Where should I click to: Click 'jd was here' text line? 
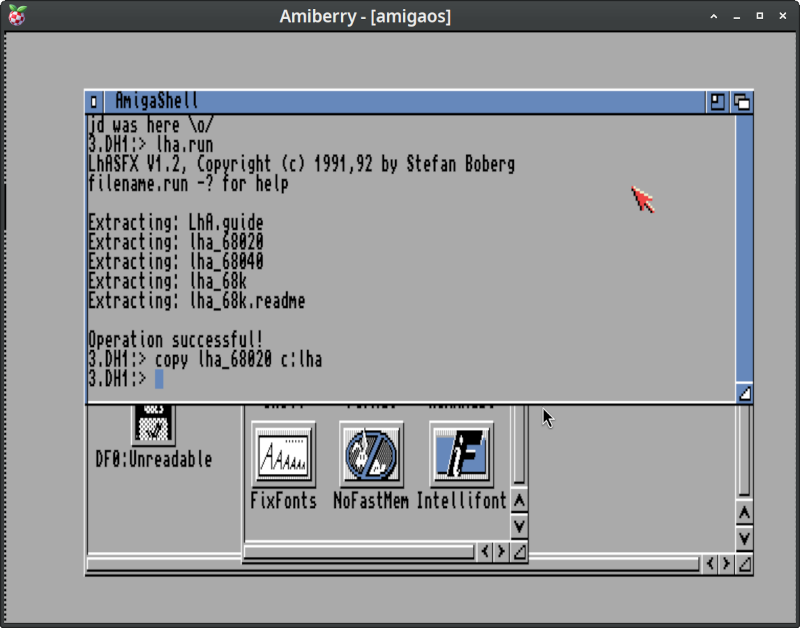(x=151, y=126)
